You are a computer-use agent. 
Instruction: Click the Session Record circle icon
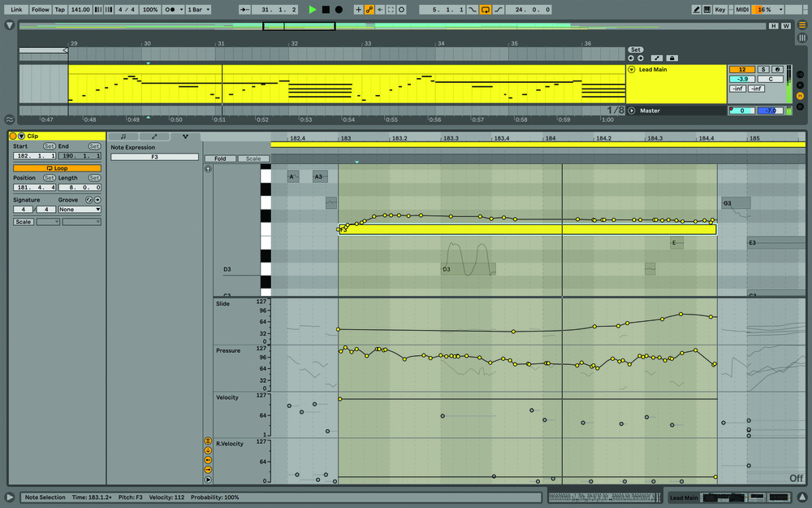pyautogui.click(x=401, y=9)
